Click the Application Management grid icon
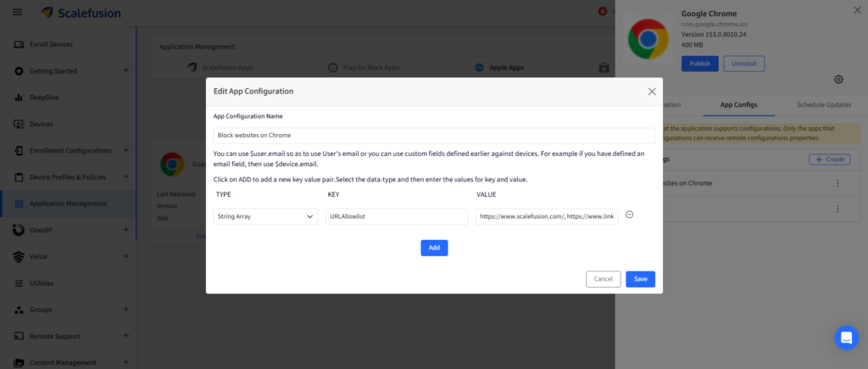Screen dimensions: 868x369 [19, 204]
